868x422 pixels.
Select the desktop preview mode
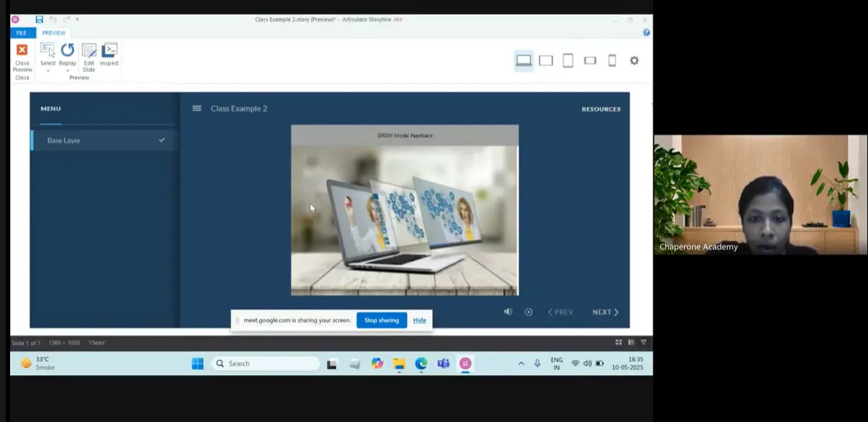pyautogui.click(x=524, y=60)
